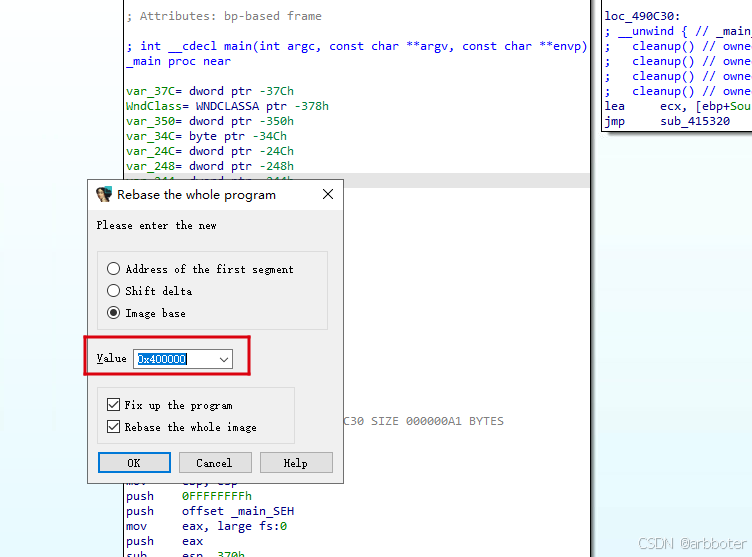Click the 'Attributes: bp-based frame' comment
This screenshot has height=557, width=752.
tap(224, 16)
